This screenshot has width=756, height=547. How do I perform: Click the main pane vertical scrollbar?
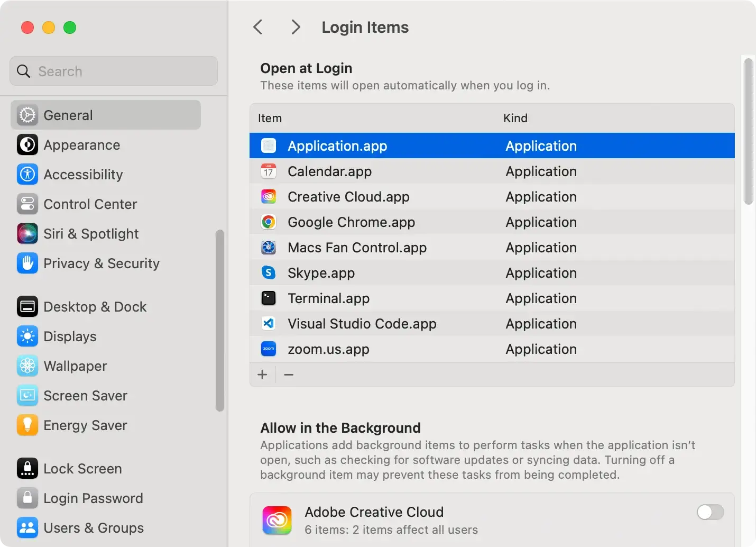tap(748, 132)
